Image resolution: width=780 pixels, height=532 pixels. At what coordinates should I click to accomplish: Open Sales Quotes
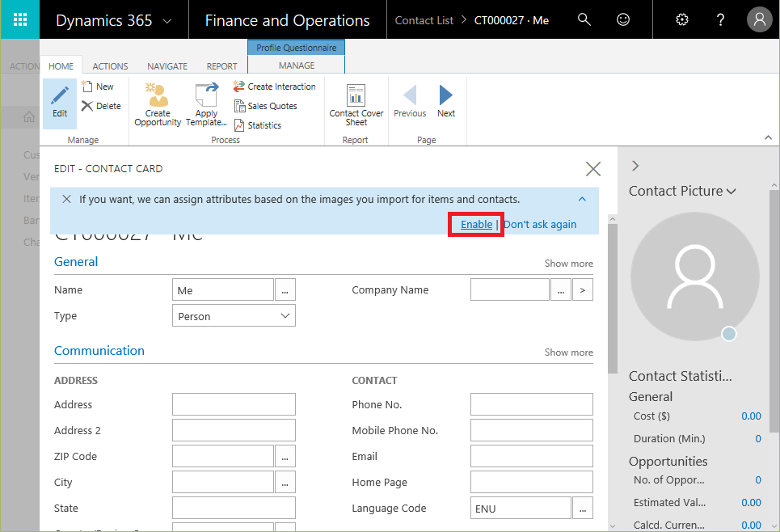point(266,106)
